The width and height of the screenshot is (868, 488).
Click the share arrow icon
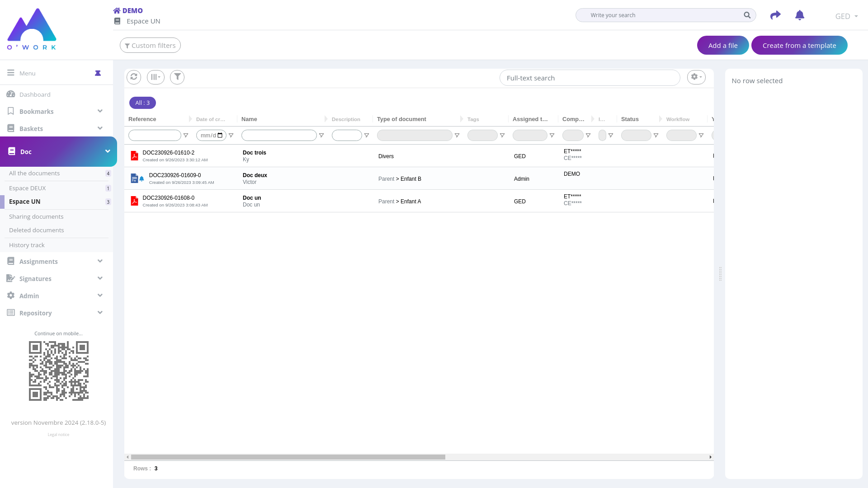775,15
